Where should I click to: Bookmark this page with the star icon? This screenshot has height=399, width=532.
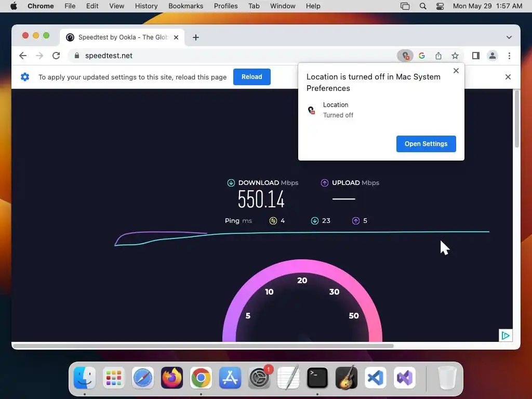455,56
